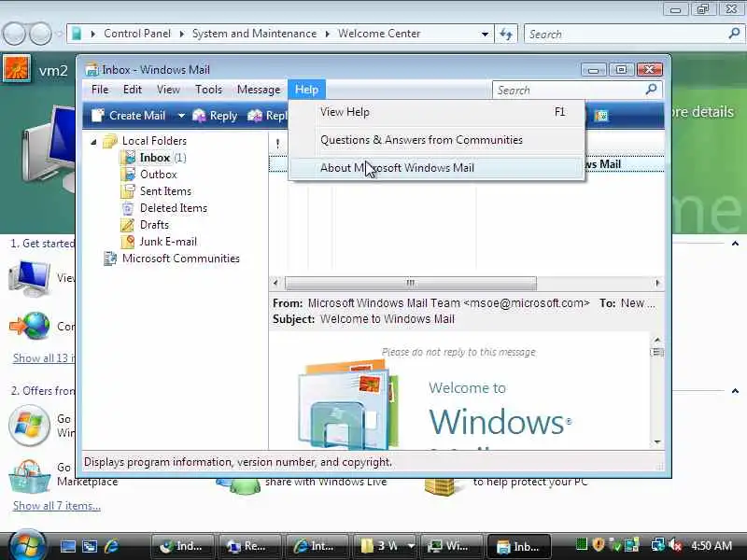
Task: Click Explorer search magnifier icon
Action: point(734,34)
